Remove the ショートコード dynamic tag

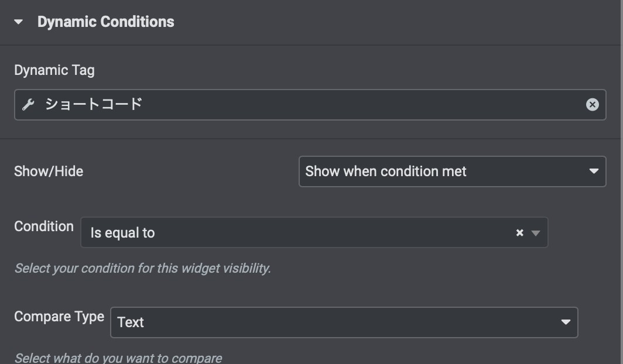592,104
